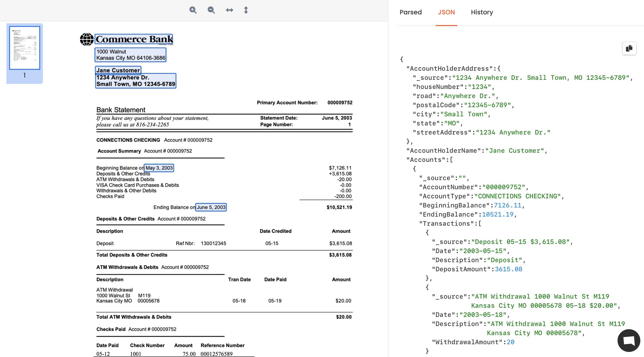The height and width of the screenshot is (357, 644).
Task: Click the highlighted Jane Customer field
Action: tap(118, 70)
